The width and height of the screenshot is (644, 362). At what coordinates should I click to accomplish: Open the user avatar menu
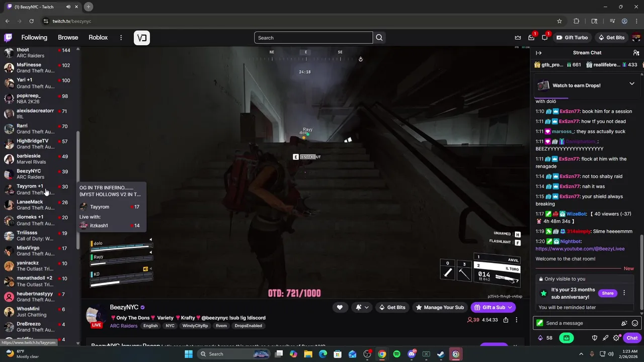pyautogui.click(x=636, y=38)
